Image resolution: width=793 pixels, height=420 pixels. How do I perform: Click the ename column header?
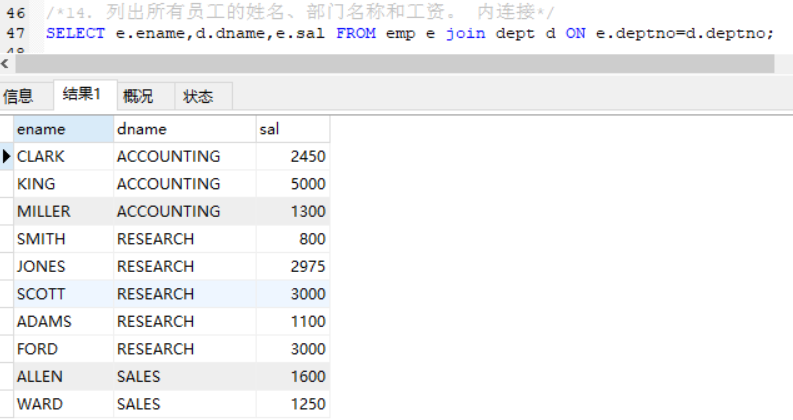click(x=63, y=129)
